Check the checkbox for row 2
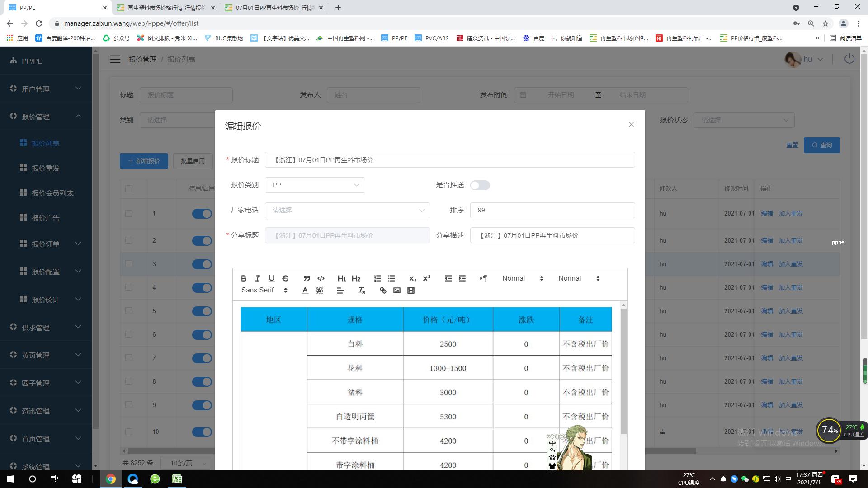 click(129, 240)
